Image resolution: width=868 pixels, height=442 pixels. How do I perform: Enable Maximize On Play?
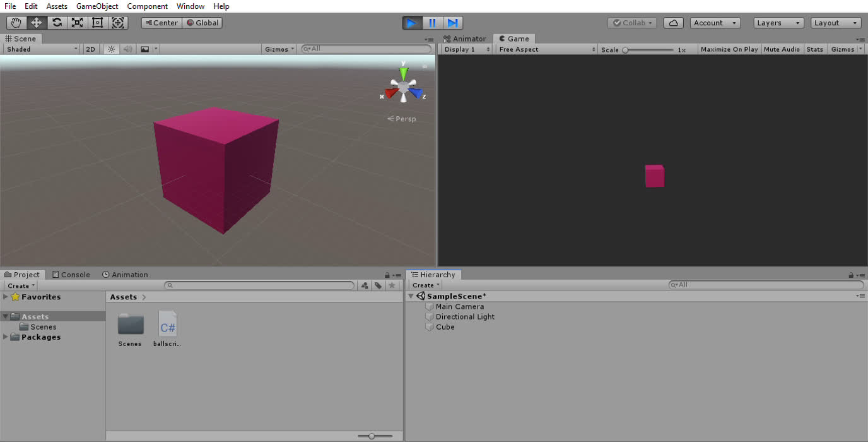point(729,49)
